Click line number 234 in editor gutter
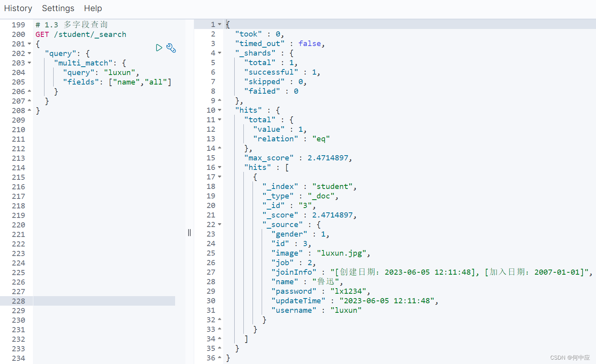This screenshot has width=596, height=364. [18, 358]
